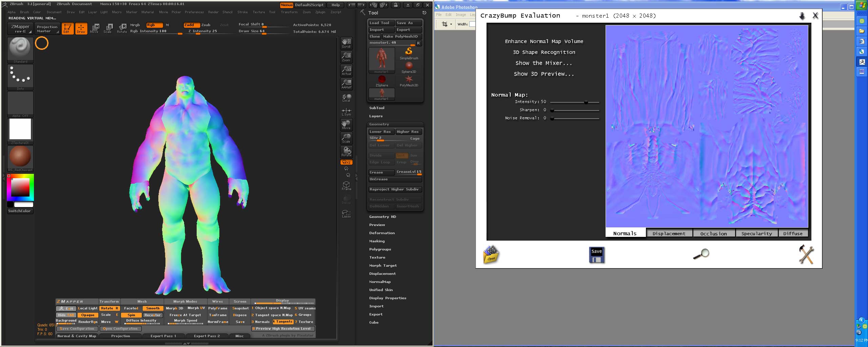Switch to Specularity tab in CrazyBump

[756, 233]
